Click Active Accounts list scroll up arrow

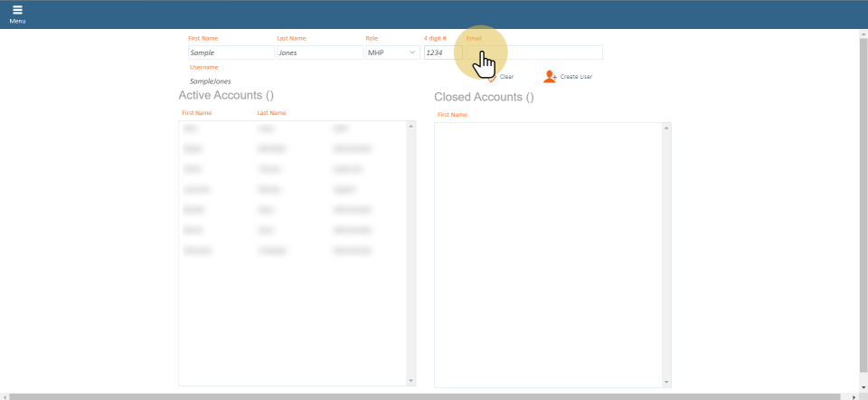(x=411, y=126)
